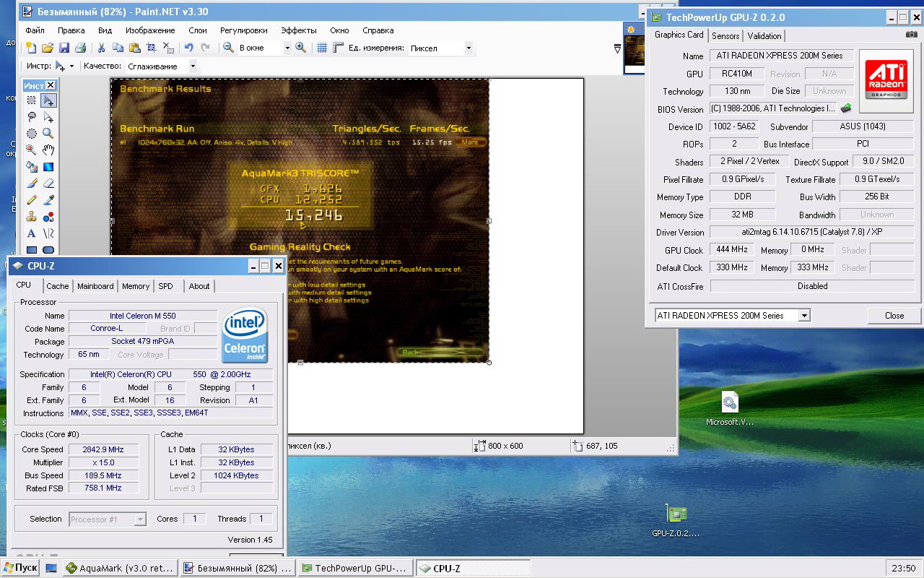This screenshot has width=924, height=578.
Task: Toggle rulers display in Paint.NET
Action: (x=339, y=48)
